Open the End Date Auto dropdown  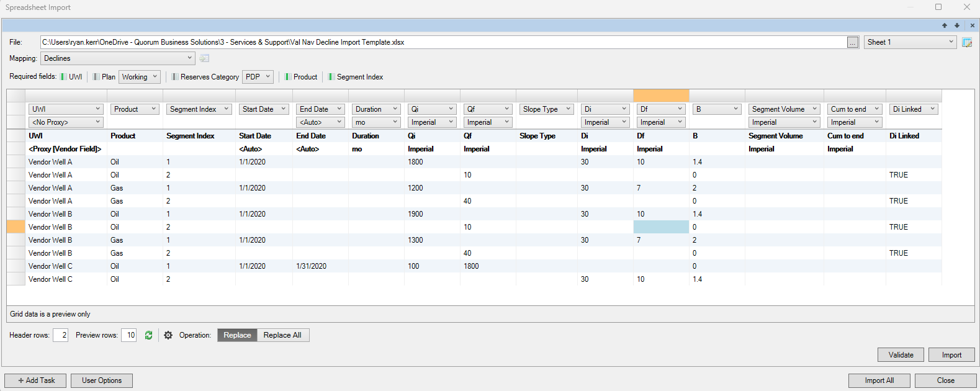[320, 122]
